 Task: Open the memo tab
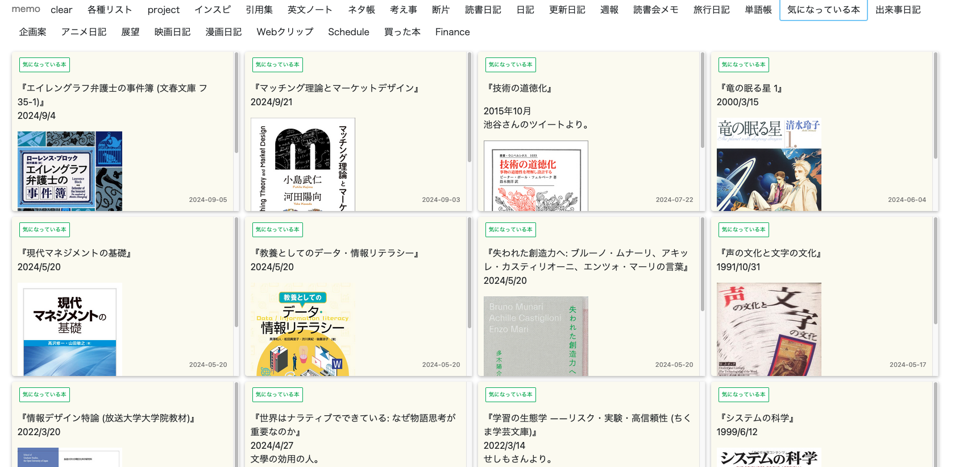pyautogui.click(x=26, y=9)
